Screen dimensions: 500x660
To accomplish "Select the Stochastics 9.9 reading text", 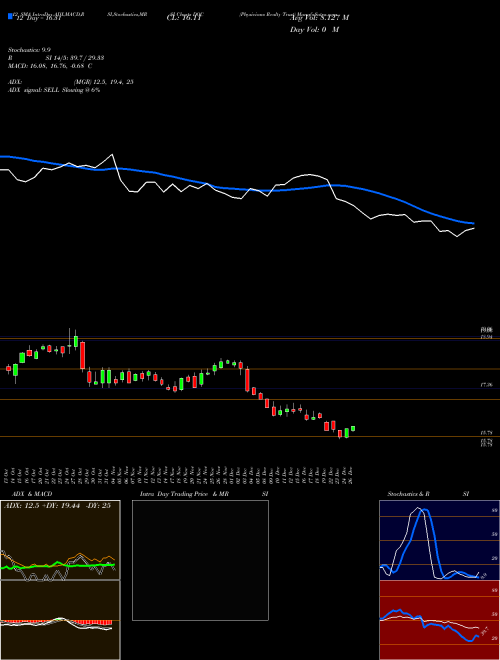I will click(x=29, y=50).
